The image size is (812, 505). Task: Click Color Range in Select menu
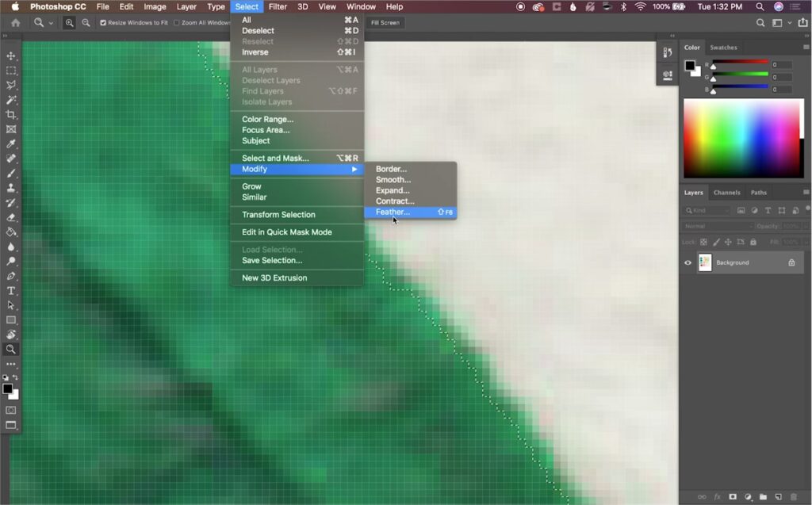click(267, 120)
